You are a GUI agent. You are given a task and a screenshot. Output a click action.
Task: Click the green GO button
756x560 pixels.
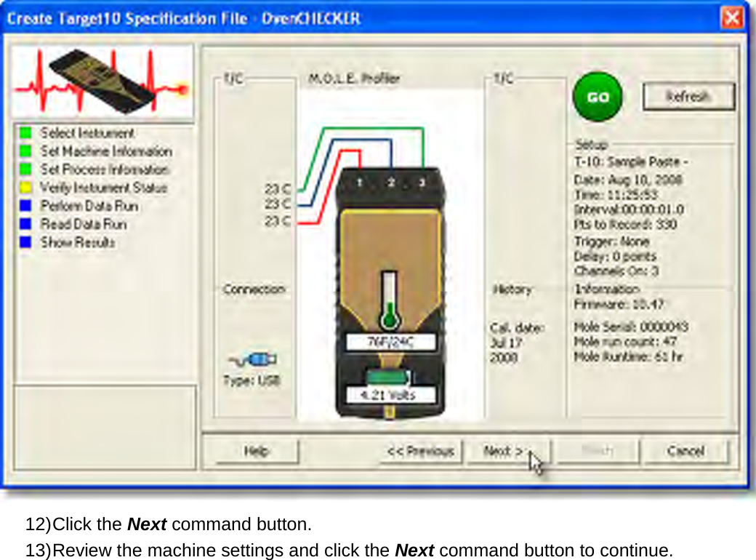[x=598, y=97]
